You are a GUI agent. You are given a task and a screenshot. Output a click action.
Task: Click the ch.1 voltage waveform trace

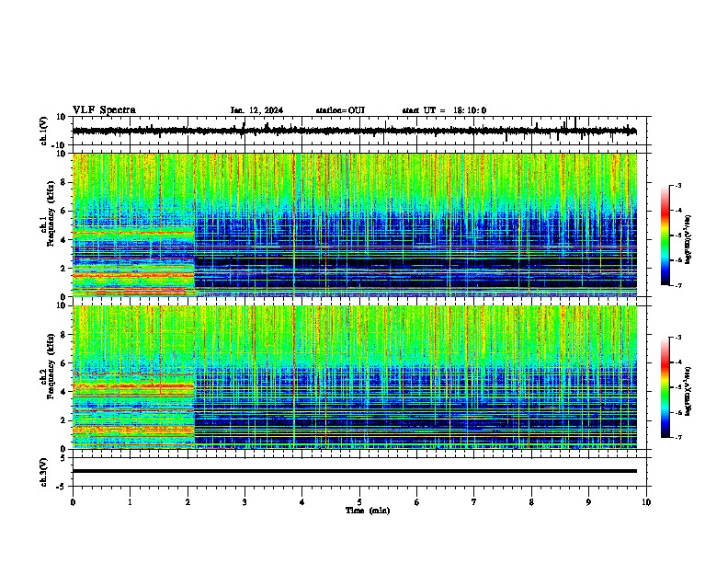355,131
